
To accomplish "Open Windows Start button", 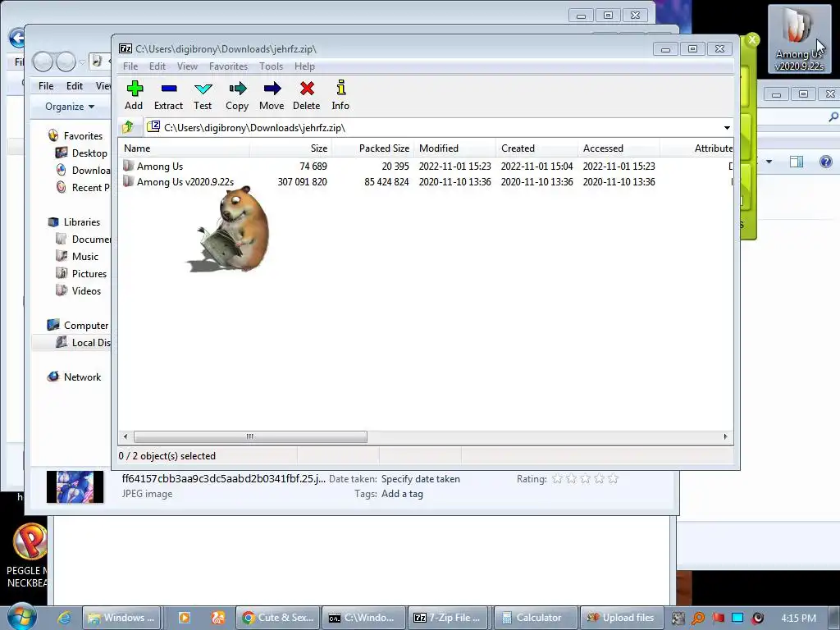I will (x=22, y=616).
